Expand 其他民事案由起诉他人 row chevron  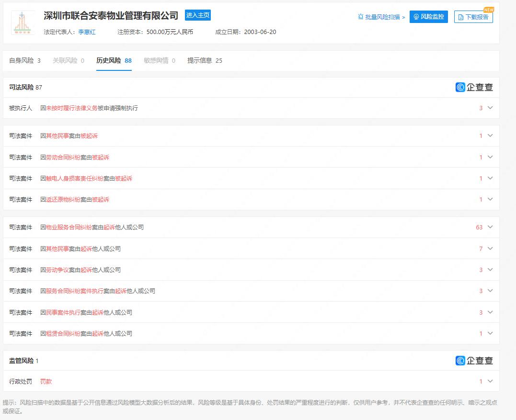[x=490, y=249]
